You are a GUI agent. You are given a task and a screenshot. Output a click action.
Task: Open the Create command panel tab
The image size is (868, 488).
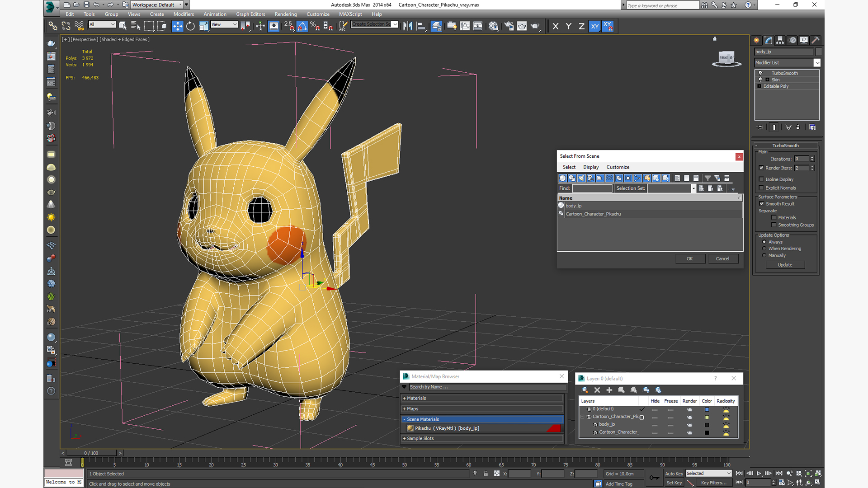coord(756,40)
